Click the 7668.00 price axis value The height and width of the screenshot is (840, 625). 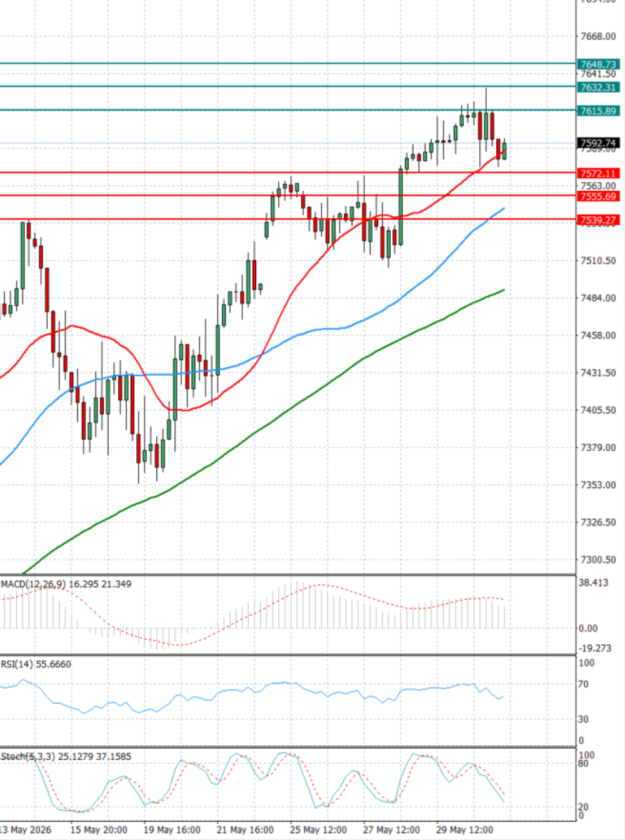598,36
